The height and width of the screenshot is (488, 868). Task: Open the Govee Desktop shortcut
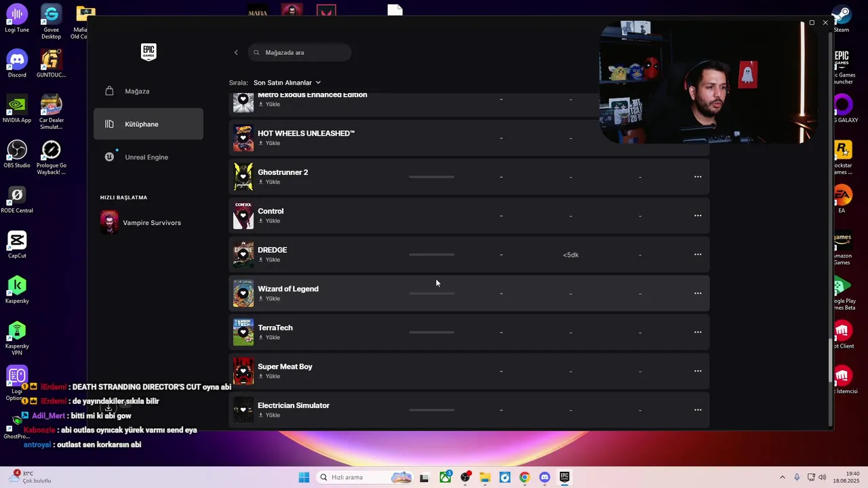tap(51, 22)
